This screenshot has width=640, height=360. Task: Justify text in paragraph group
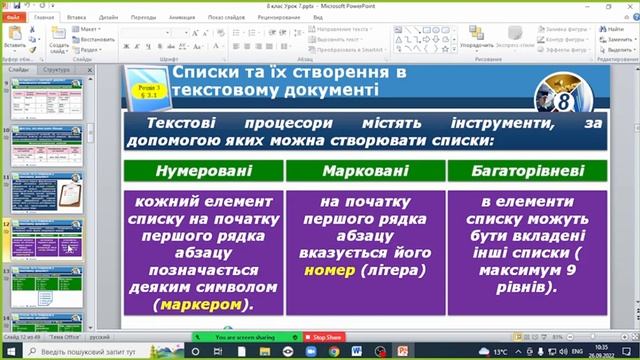tap(269, 47)
